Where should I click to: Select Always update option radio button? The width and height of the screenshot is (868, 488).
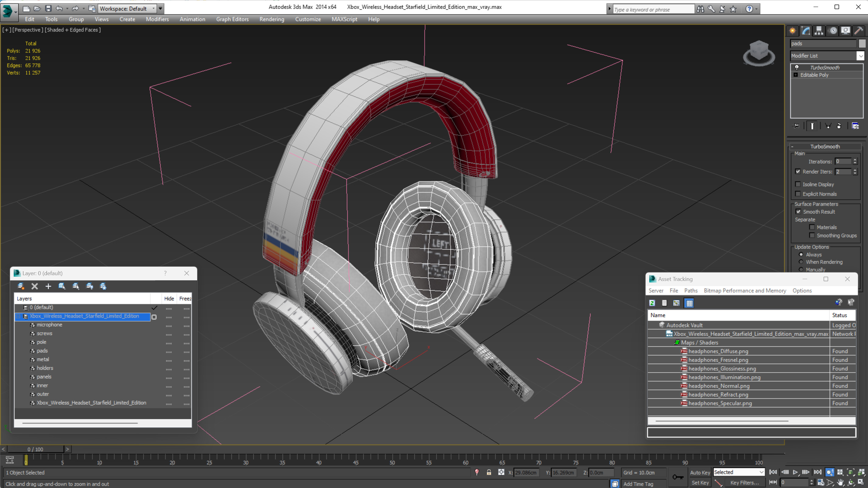tap(801, 254)
